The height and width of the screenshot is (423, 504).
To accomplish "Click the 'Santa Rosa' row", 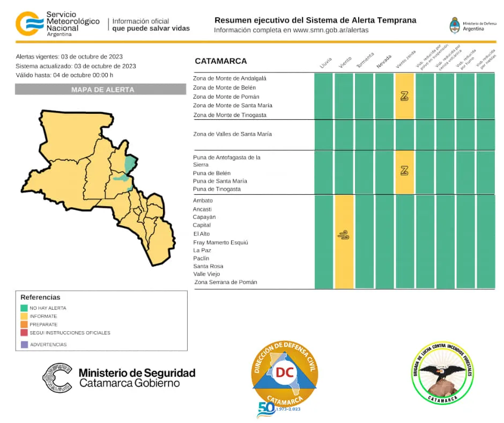I will click(x=208, y=266).
